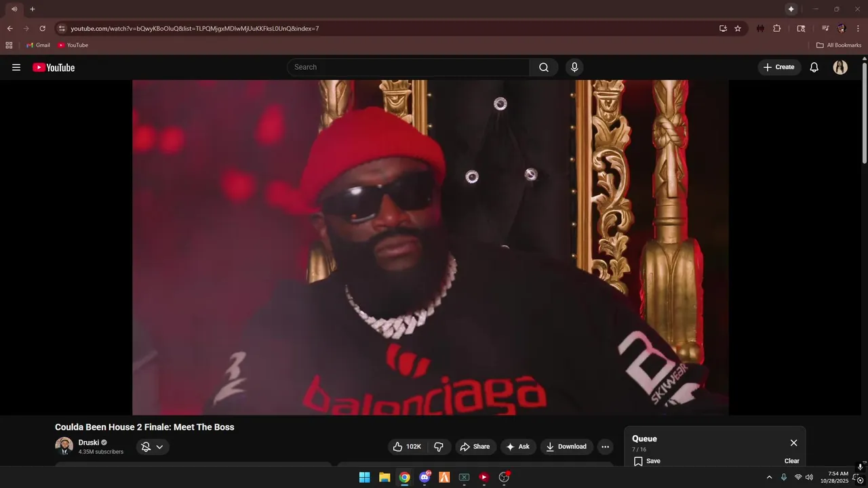
Task: Click the magnifier search button
Action: click(544, 67)
